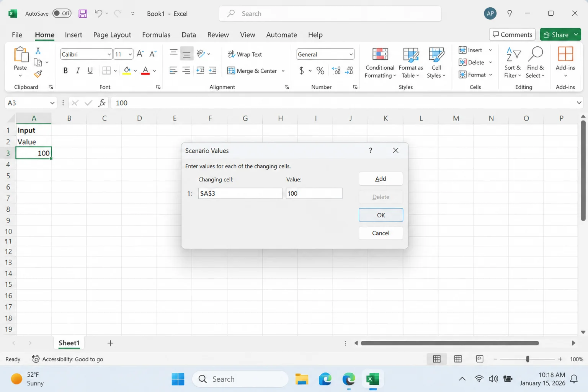Click the Value field showing 100
The height and width of the screenshot is (392, 588).
click(x=314, y=193)
